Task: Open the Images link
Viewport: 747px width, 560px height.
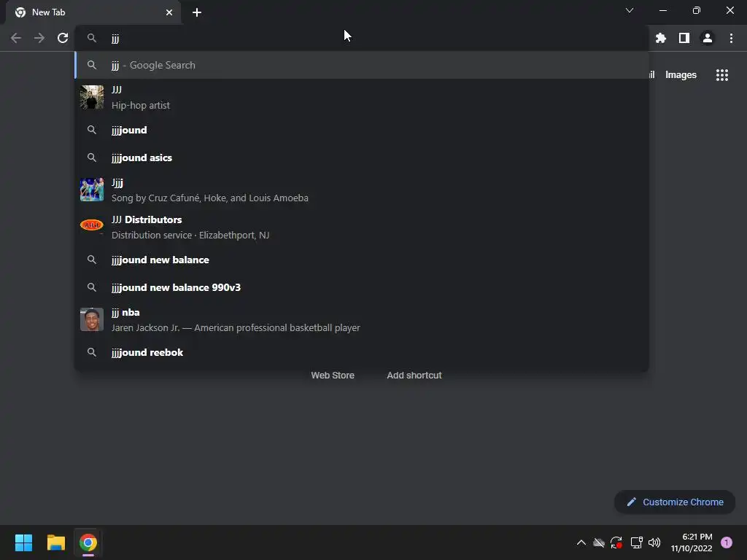Action: click(681, 75)
